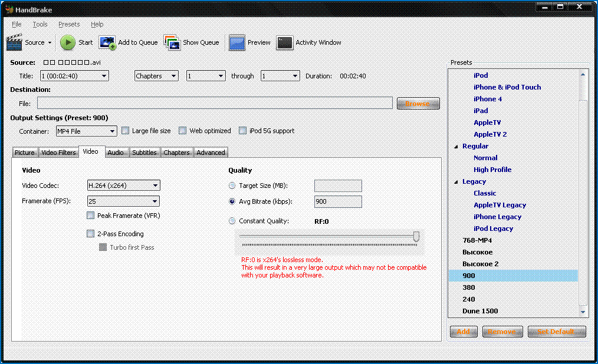Viewport: 598px width, 364px height.
Task: Click the Constant Quality slider handle
Action: click(416, 236)
